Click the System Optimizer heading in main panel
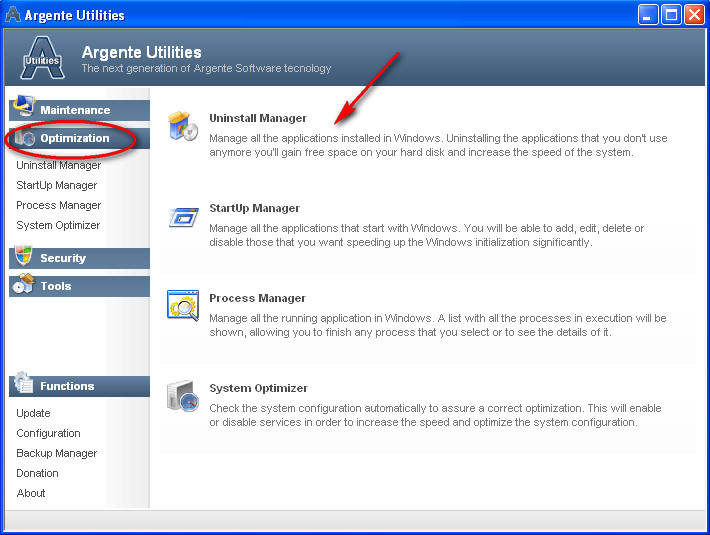 258,389
